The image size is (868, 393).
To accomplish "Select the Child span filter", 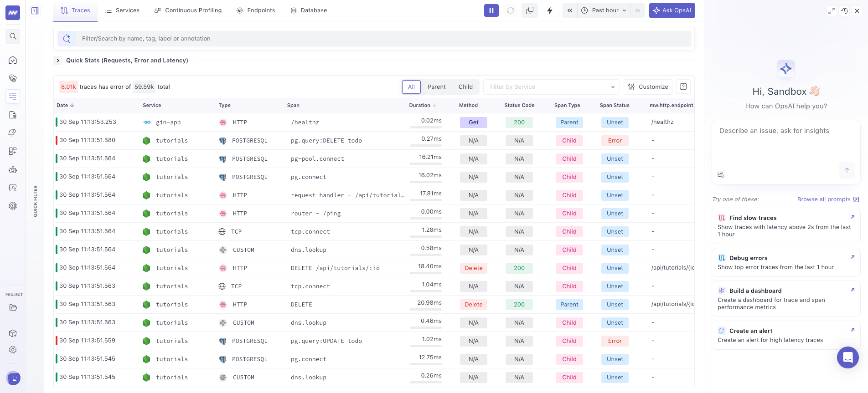I will [465, 87].
